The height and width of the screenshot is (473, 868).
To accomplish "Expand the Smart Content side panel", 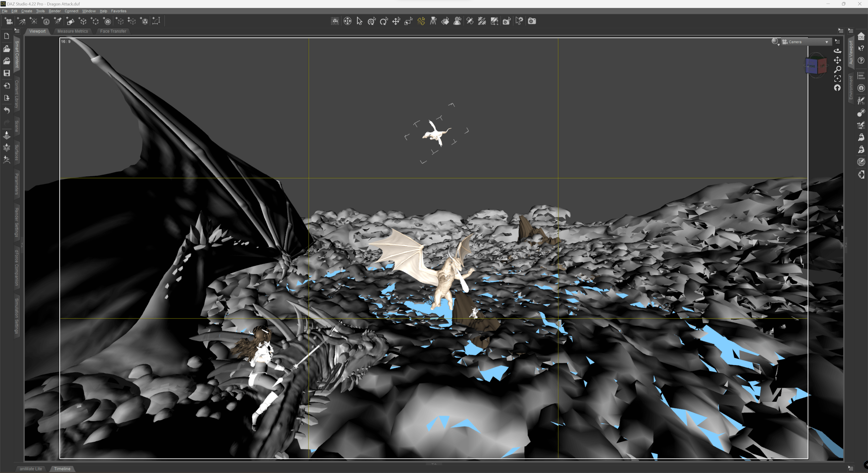I will pyautogui.click(x=17, y=54).
